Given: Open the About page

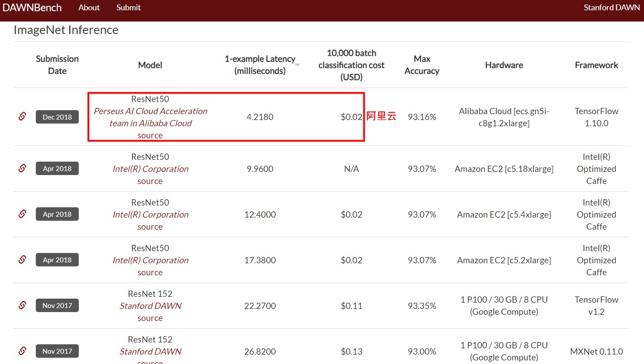Looking at the screenshot, I should [89, 8].
